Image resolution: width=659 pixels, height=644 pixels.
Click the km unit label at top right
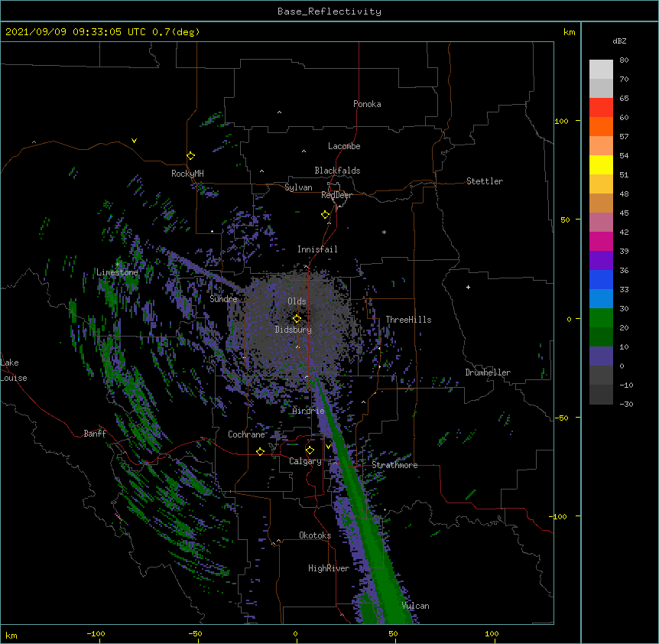pos(569,32)
